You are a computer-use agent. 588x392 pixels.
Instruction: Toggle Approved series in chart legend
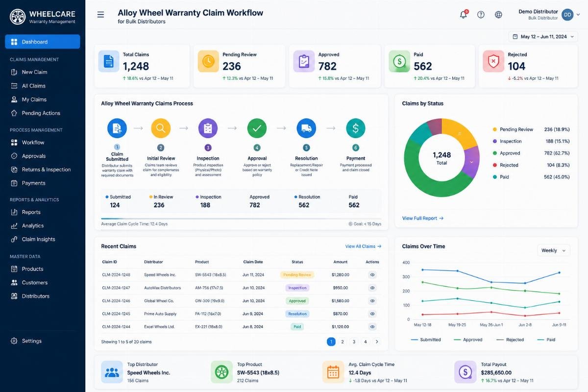468,340
